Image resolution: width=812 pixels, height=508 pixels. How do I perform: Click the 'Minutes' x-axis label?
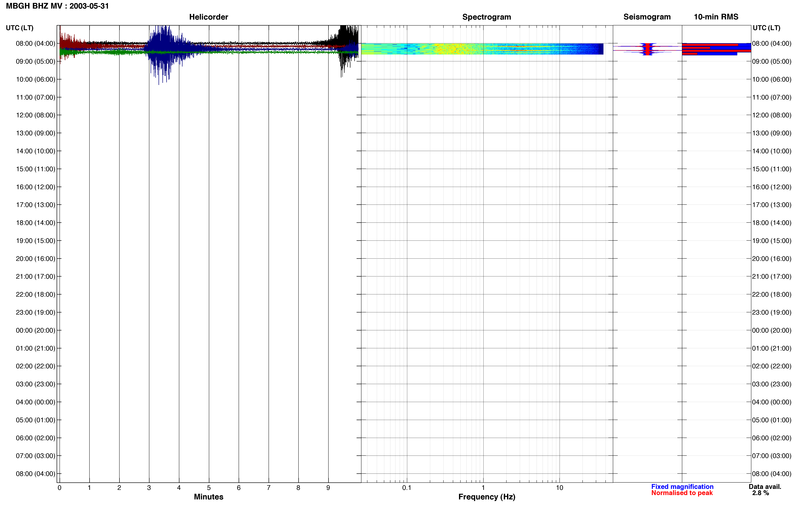pos(209,497)
